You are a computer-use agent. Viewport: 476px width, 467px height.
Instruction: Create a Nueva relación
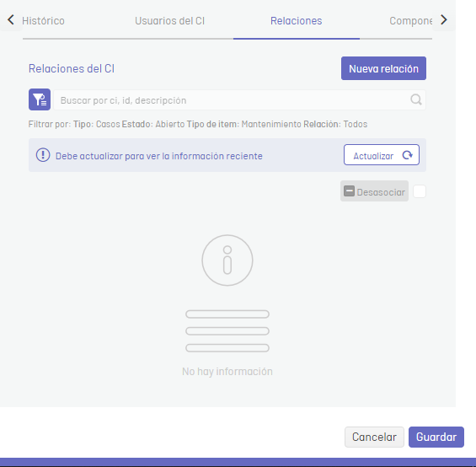tap(383, 68)
